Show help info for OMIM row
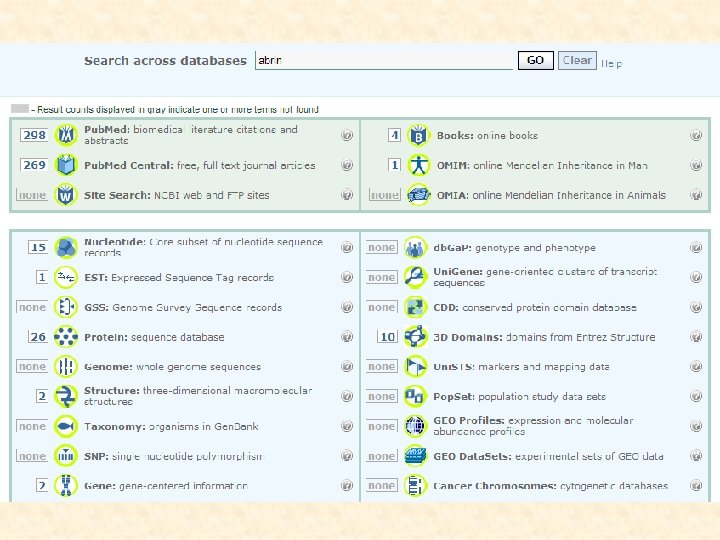This screenshot has height=540, width=720. [696, 165]
